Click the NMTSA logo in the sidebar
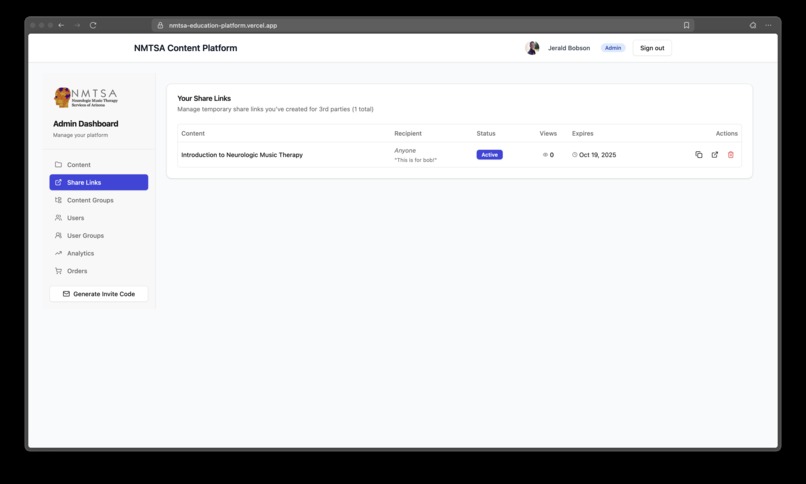The width and height of the screenshot is (806, 484). point(86,97)
